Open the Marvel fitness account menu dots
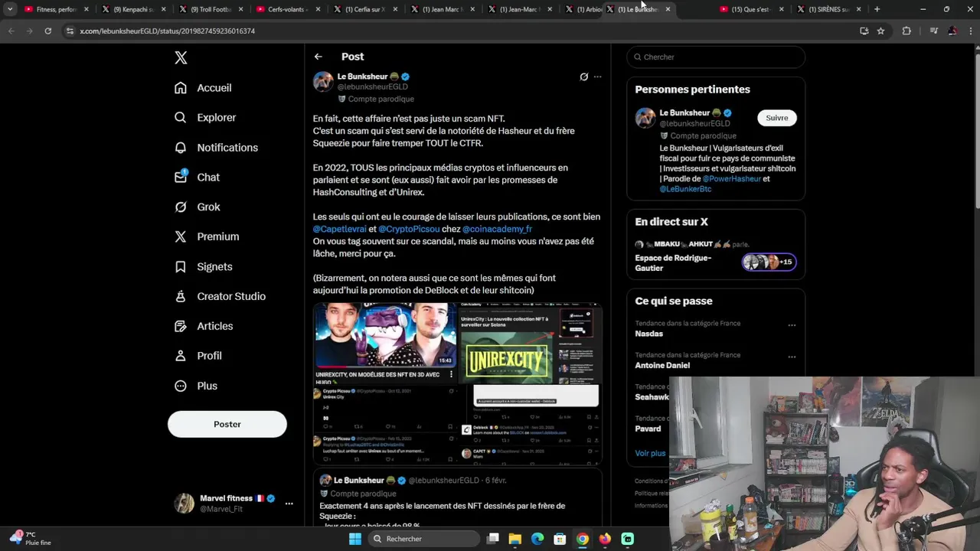Viewport: 980px width, 551px height. (289, 504)
